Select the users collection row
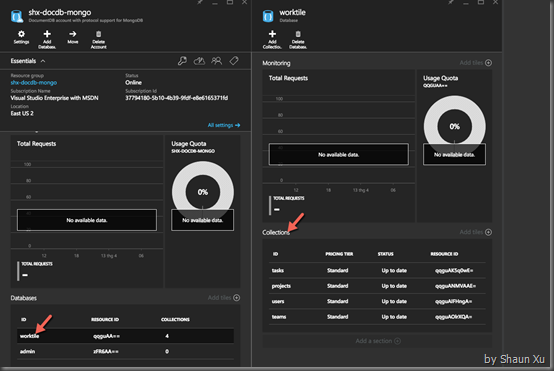This screenshot has width=554, height=371. (377, 301)
